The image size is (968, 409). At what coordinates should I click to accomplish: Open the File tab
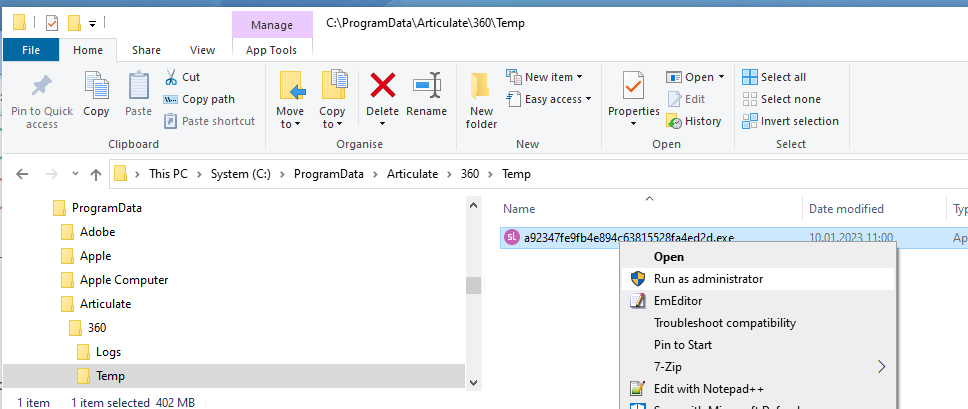click(31, 50)
